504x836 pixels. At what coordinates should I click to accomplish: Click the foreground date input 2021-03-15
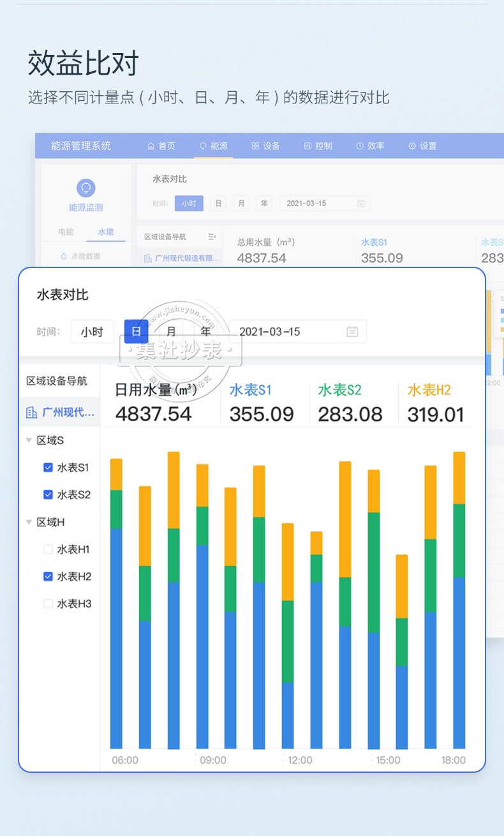click(x=297, y=332)
